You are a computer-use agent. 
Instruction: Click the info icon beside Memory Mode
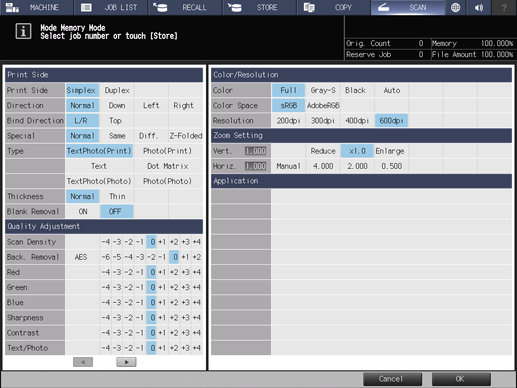(23, 31)
